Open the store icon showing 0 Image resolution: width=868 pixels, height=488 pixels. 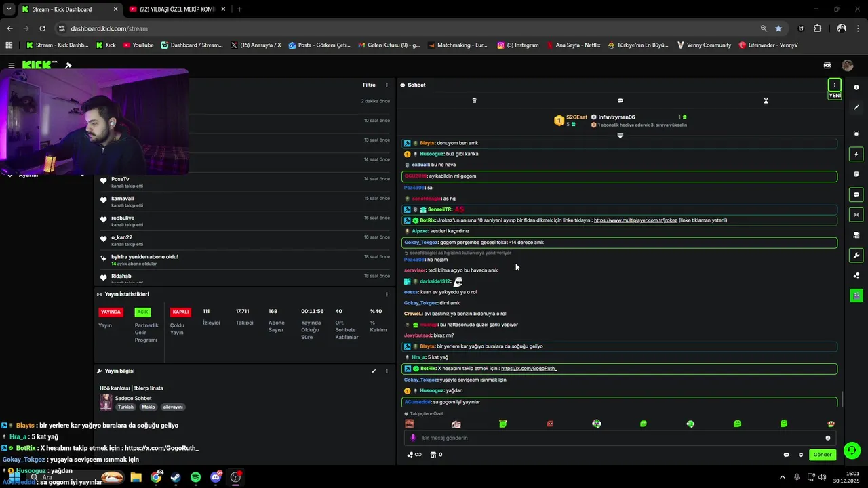437,455
